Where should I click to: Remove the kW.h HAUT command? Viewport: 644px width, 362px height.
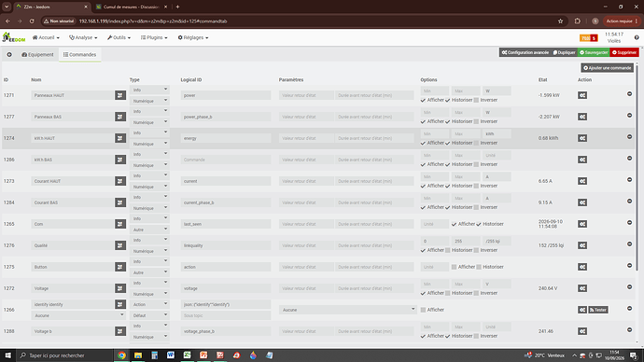[629, 136]
